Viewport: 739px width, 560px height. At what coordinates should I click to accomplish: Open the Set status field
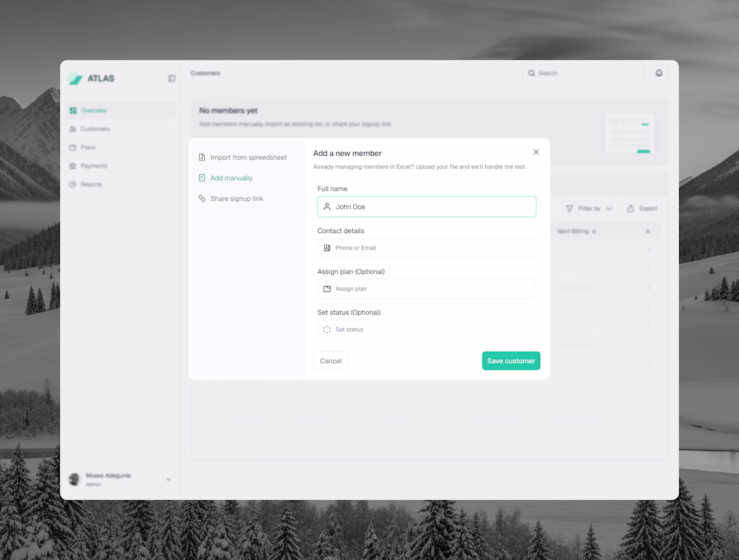tap(427, 330)
